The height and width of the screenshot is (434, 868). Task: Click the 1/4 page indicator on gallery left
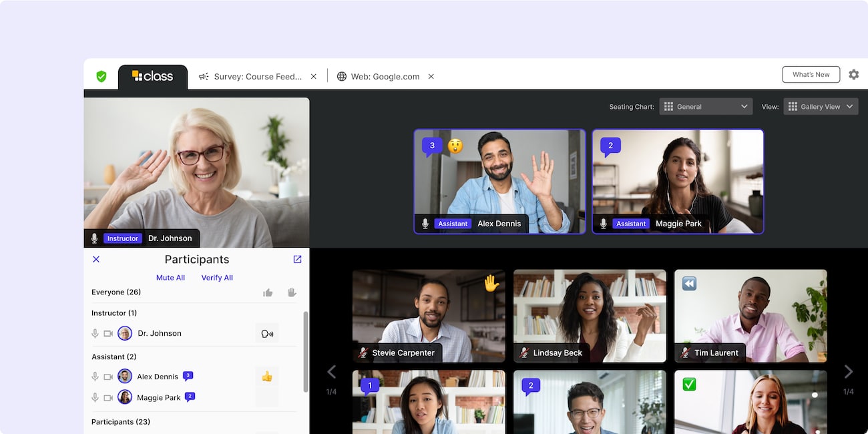click(332, 392)
